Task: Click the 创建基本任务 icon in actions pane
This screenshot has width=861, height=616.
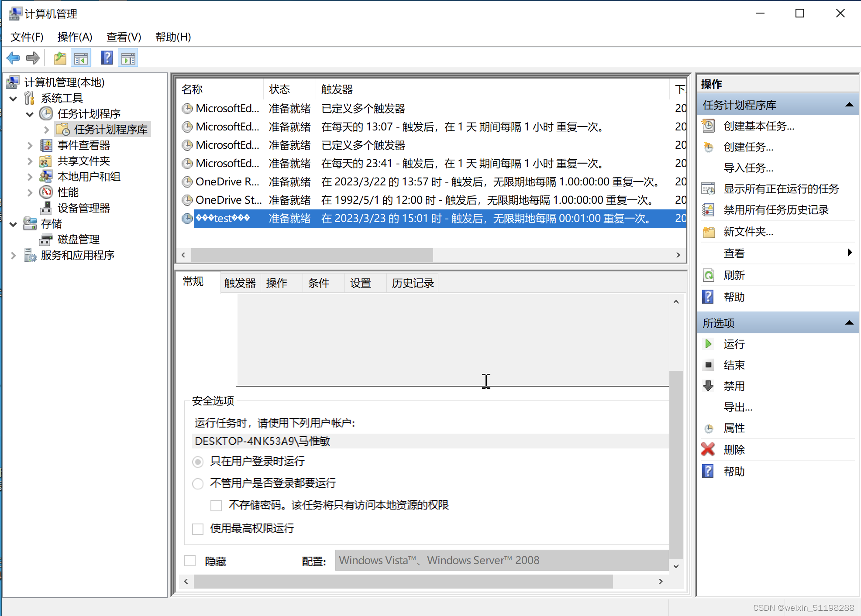Action: [709, 126]
